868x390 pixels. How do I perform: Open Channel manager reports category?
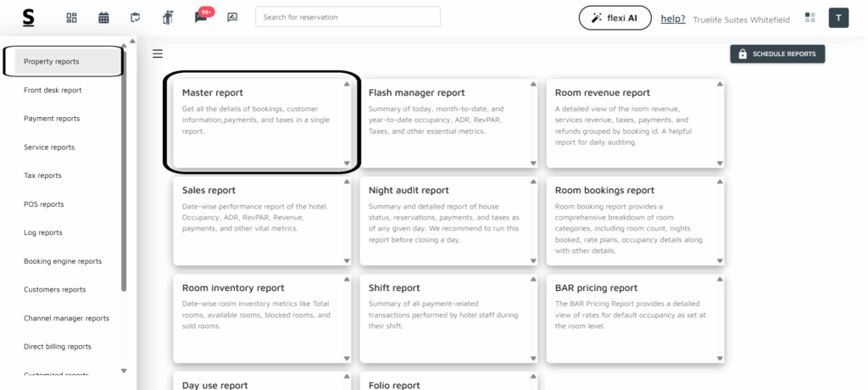[66, 318]
